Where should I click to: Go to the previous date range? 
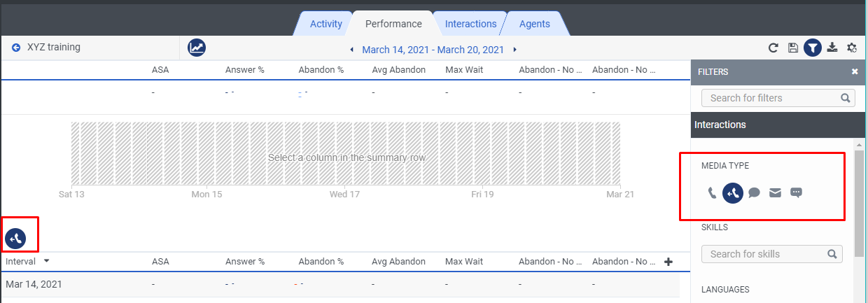click(x=352, y=50)
